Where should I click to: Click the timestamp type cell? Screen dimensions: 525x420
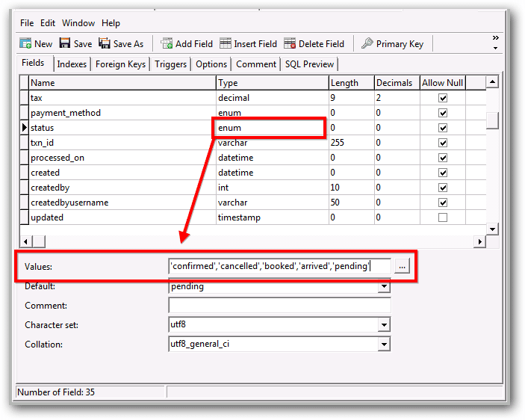tap(273, 217)
